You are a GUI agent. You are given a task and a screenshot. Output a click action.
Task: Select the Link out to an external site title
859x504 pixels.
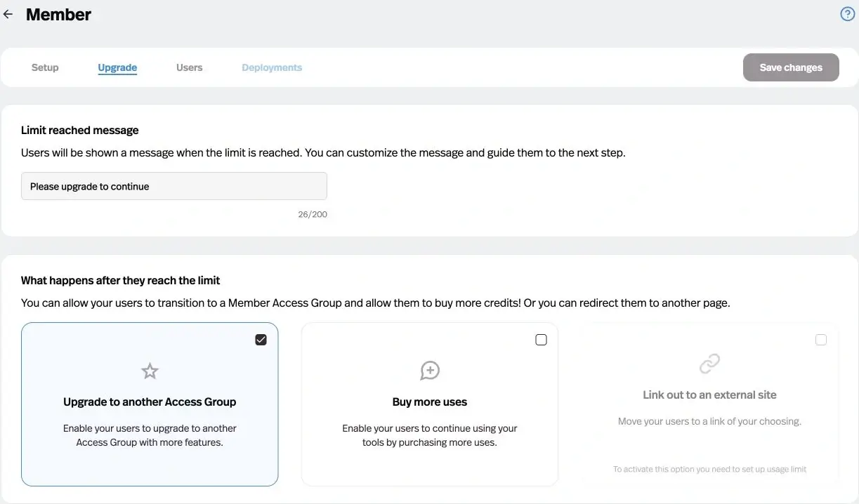click(709, 395)
